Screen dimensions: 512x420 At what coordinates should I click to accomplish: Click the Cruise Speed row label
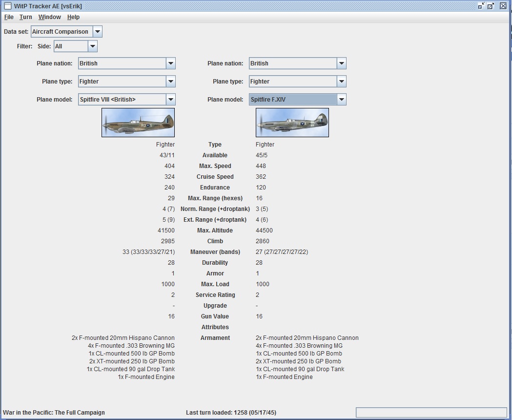215,177
